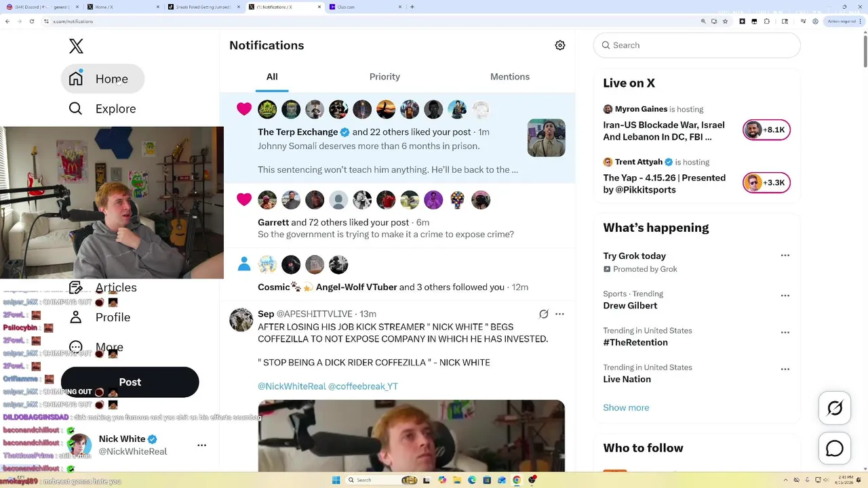Click the X search field
The height and width of the screenshot is (488, 868).
click(697, 45)
